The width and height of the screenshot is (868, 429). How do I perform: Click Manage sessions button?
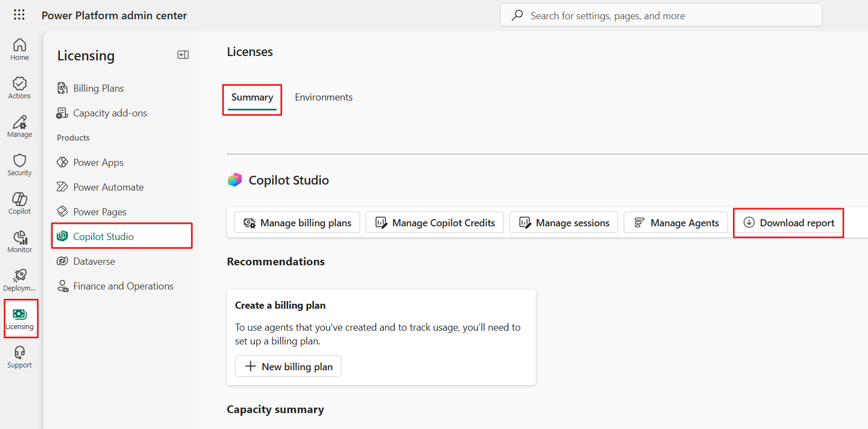(564, 222)
